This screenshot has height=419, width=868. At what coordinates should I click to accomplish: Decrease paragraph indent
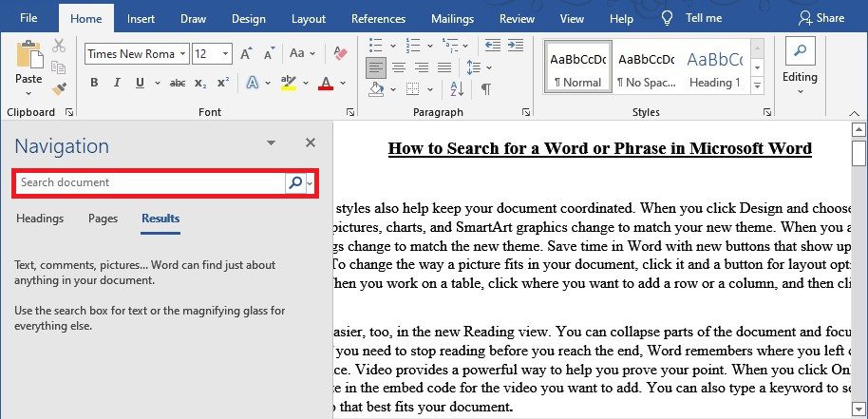click(492, 45)
